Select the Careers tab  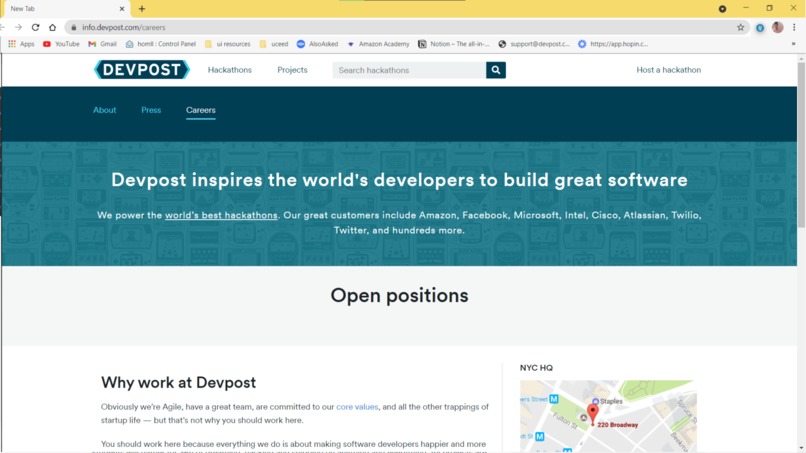pos(200,110)
